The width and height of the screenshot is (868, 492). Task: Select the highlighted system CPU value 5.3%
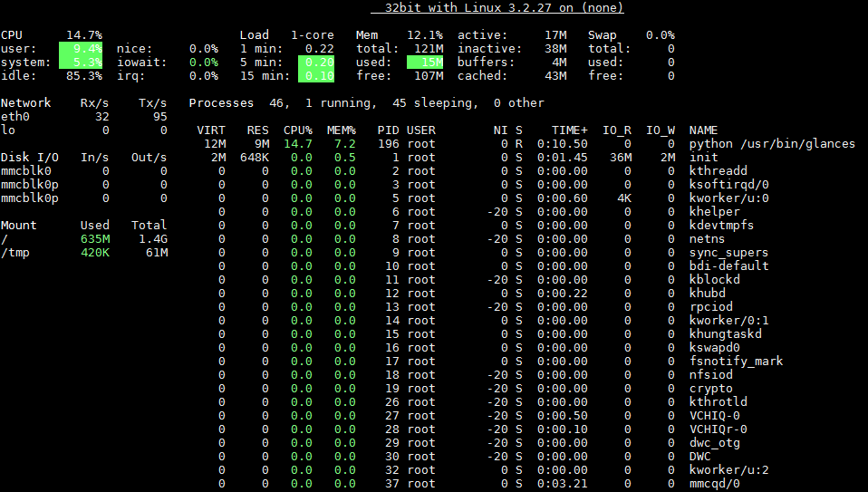(81, 63)
